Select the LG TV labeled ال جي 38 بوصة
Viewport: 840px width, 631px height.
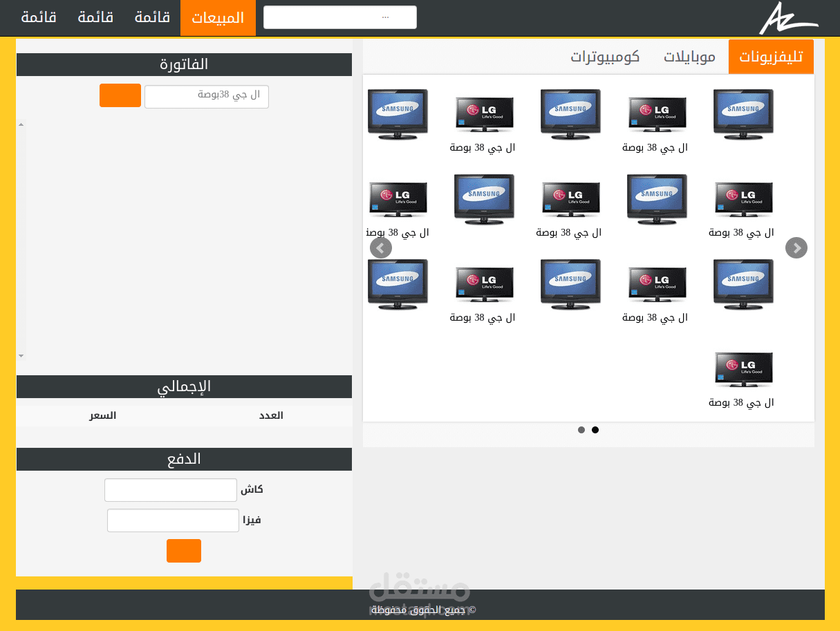tap(484, 114)
